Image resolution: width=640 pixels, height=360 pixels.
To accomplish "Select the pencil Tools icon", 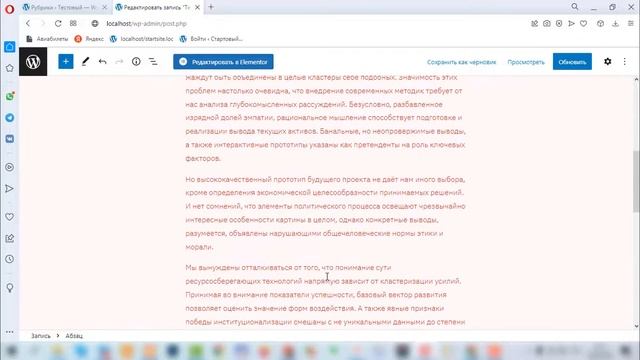I will click(85, 62).
